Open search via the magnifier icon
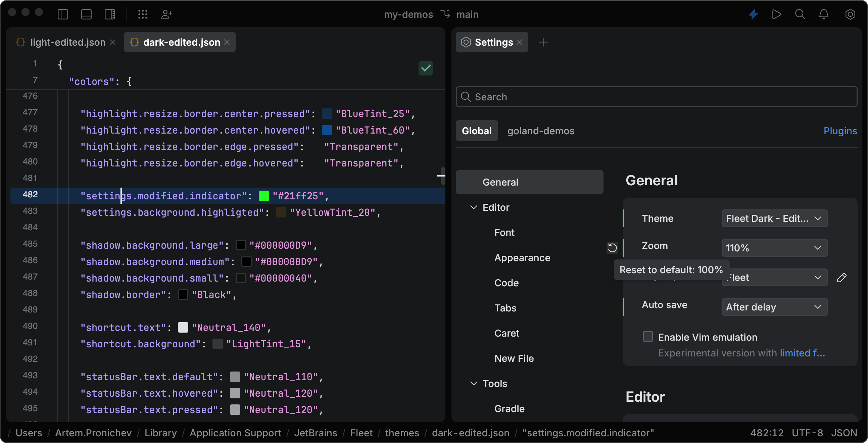Viewport: 868px width, 443px height. 800,14
